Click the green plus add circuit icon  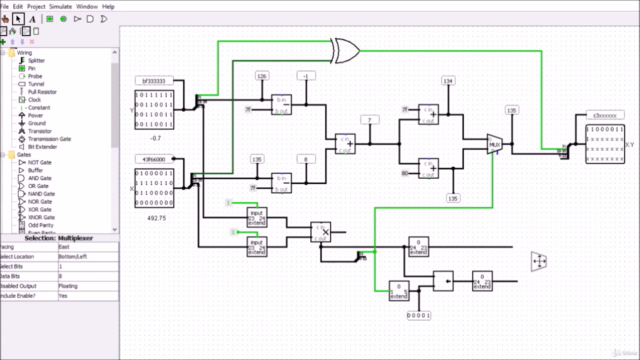coord(3,42)
